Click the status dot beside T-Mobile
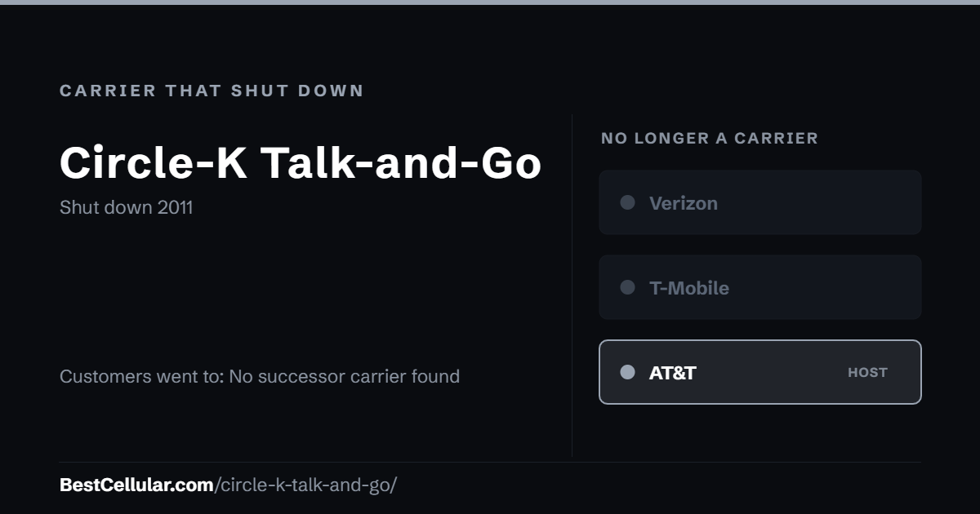Screen dimensions: 980x514 click(627, 287)
